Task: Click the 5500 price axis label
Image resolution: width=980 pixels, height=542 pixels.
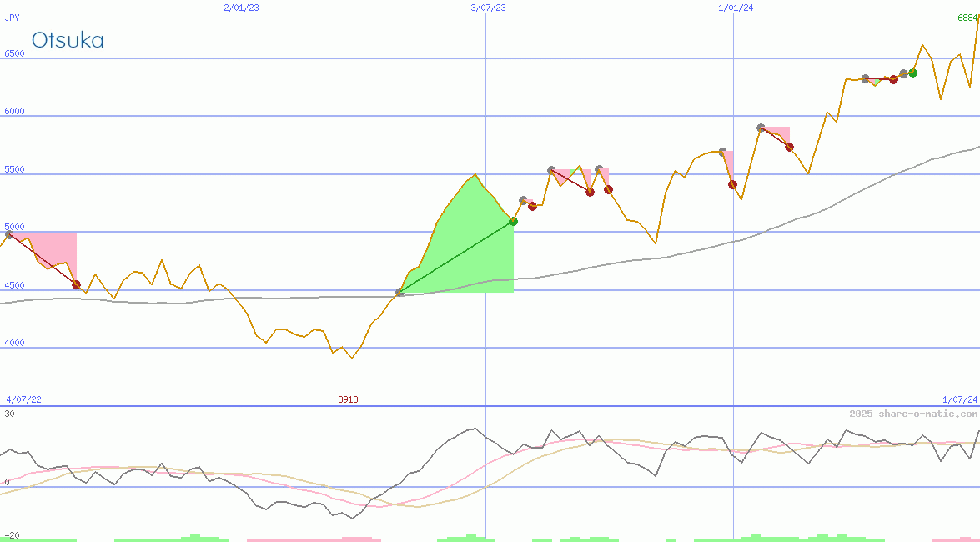Action: (x=14, y=169)
